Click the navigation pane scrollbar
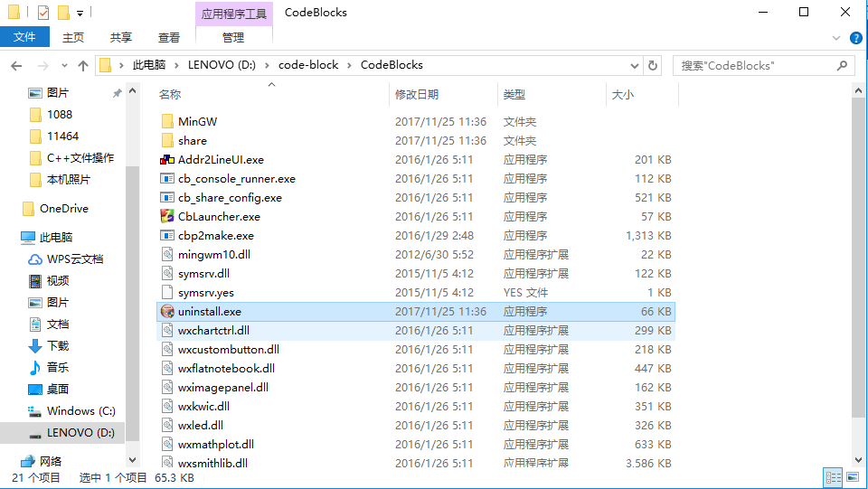 pyautogui.click(x=133, y=303)
